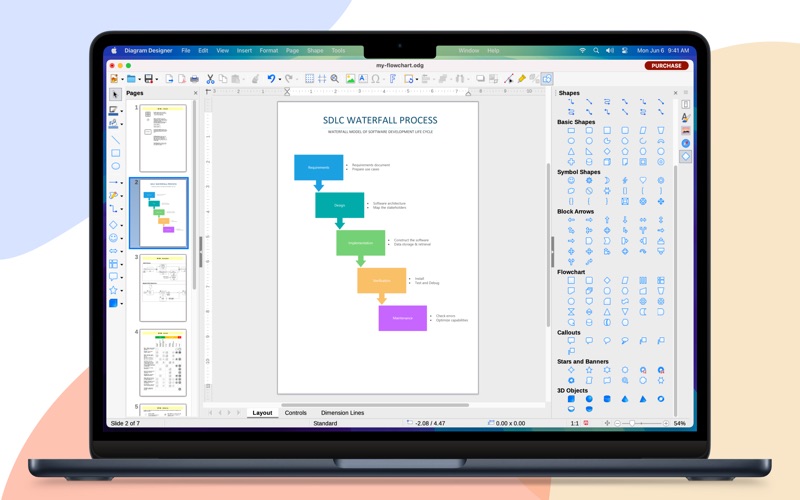This screenshot has width=800, height=500.
Task: Select page 3 thumbnail in Pages panel
Action: [x=163, y=288]
